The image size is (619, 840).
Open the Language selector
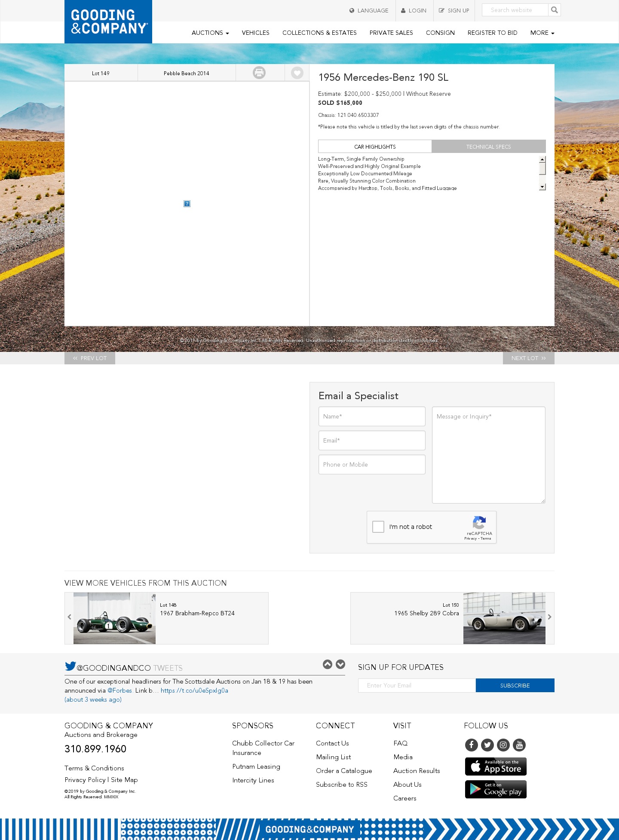[x=369, y=10]
